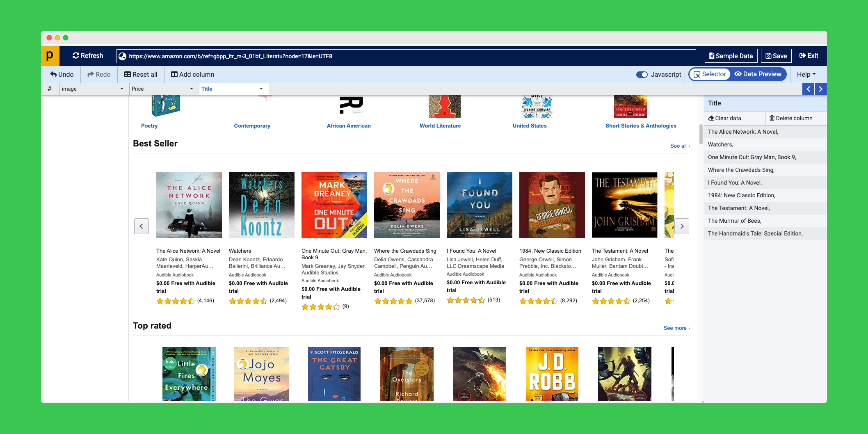This screenshot has width=868, height=434.
Task: Save the current scraper
Action: (x=776, y=56)
